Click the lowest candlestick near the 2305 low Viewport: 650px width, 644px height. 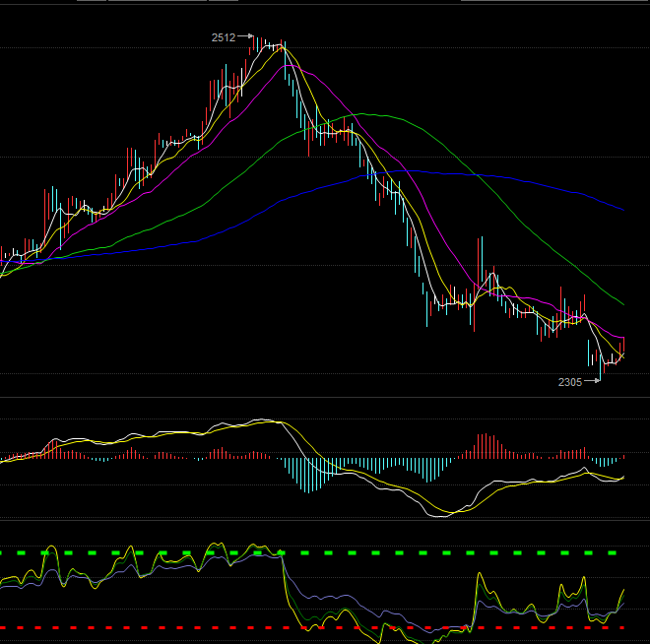click(x=601, y=369)
